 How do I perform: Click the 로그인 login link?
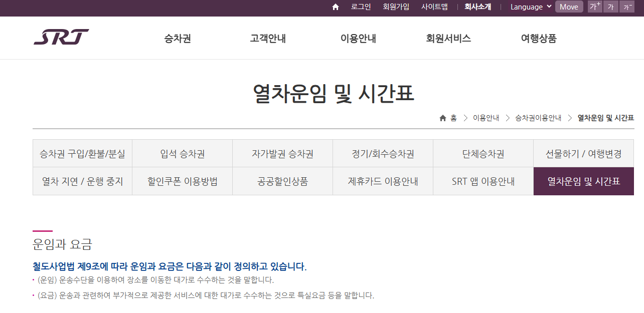pyautogui.click(x=361, y=7)
